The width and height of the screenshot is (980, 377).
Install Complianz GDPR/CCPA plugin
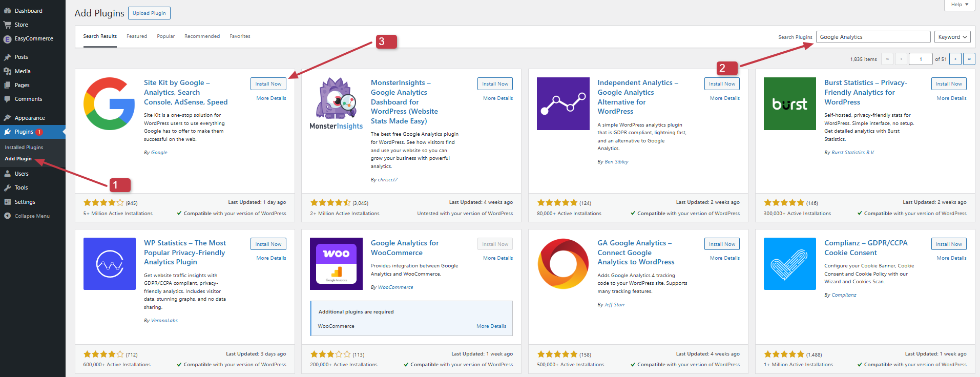click(x=949, y=244)
